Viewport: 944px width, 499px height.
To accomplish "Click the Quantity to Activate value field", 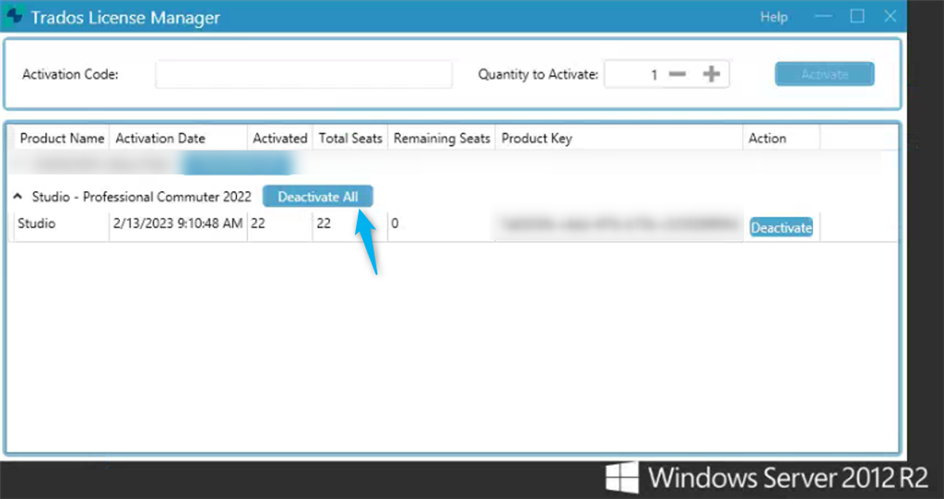I will pyautogui.click(x=635, y=75).
